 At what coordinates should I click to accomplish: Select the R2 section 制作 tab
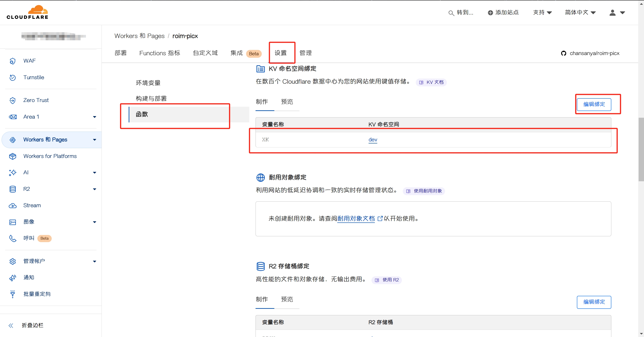pyautogui.click(x=262, y=299)
